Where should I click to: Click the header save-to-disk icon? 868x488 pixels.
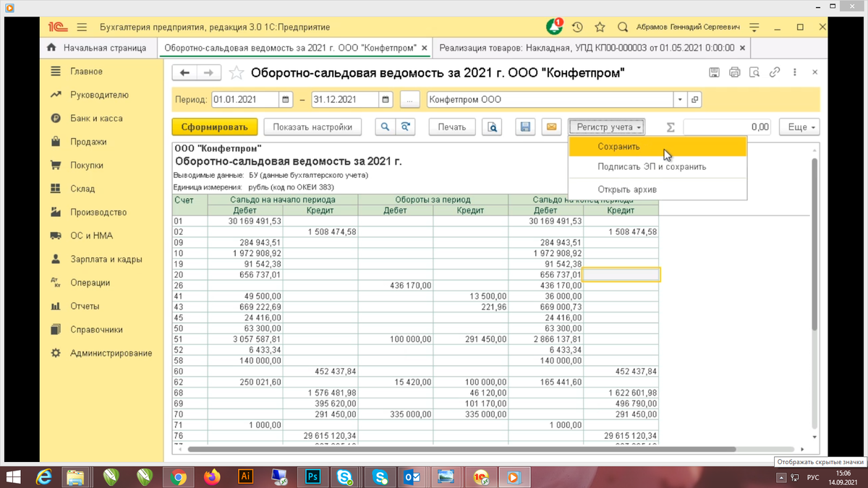coord(714,72)
